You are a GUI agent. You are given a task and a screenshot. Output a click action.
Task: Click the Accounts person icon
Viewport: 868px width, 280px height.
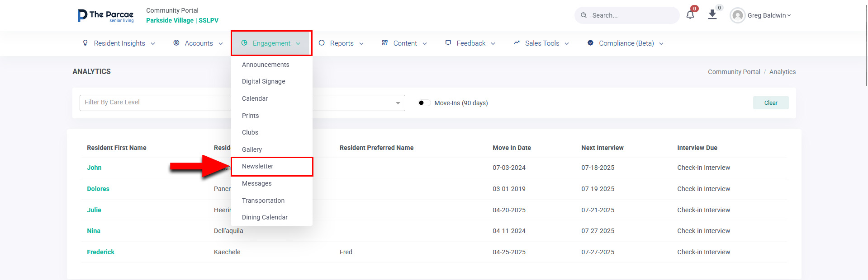[x=176, y=43]
